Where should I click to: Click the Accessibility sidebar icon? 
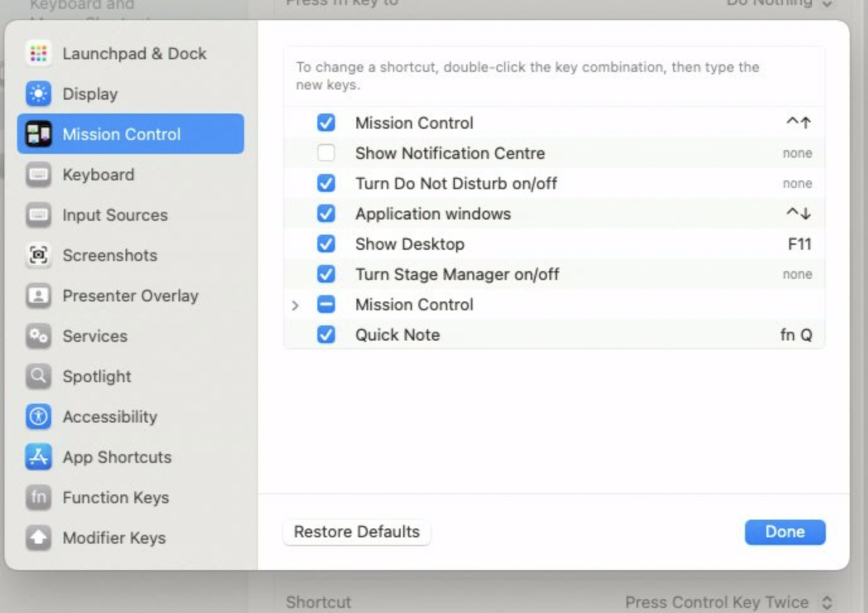point(38,417)
